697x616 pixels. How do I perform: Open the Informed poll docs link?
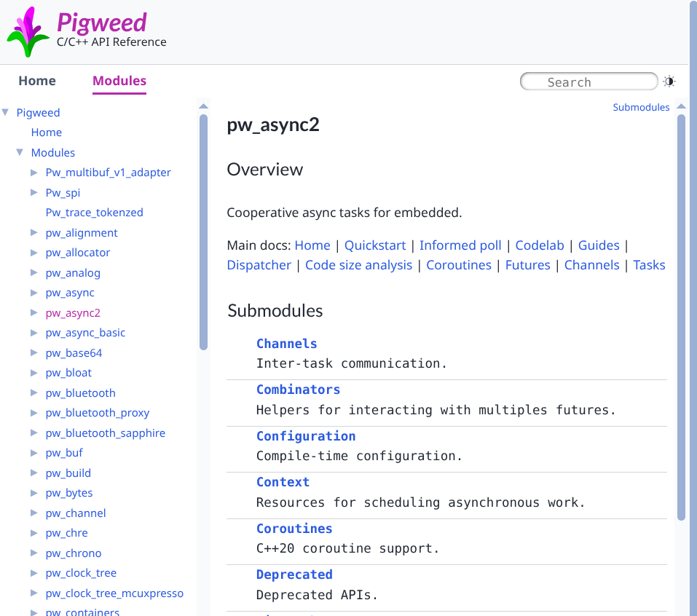coord(460,245)
